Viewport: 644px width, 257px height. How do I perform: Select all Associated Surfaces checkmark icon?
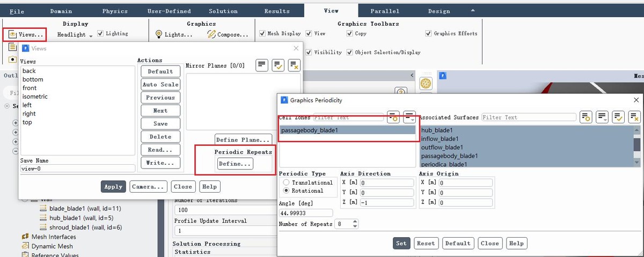pyautogui.click(x=618, y=117)
